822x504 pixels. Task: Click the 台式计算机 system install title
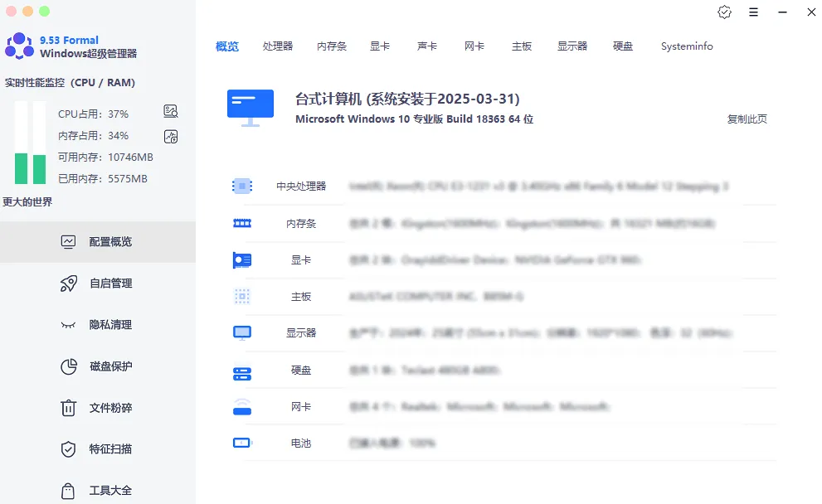407,99
